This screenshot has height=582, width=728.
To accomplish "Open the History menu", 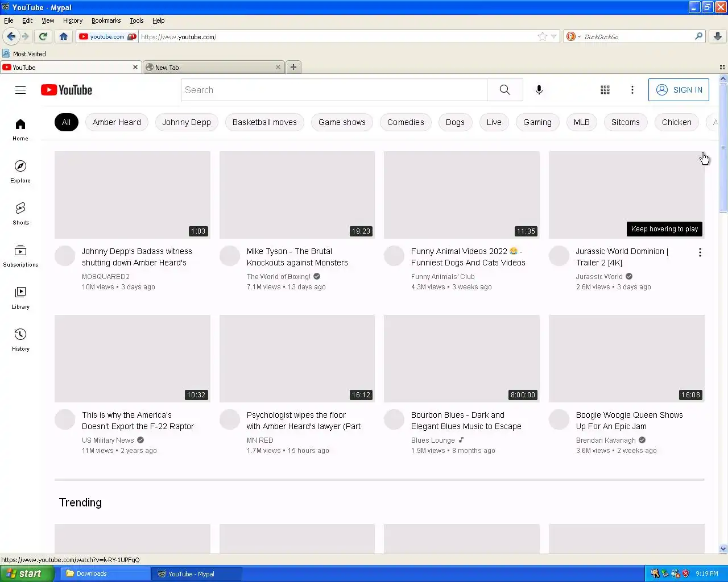I will tap(73, 20).
